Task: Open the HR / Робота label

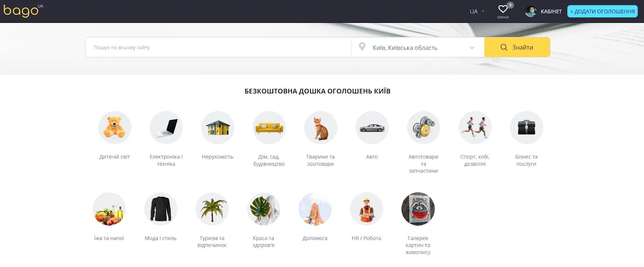Action: point(367,238)
